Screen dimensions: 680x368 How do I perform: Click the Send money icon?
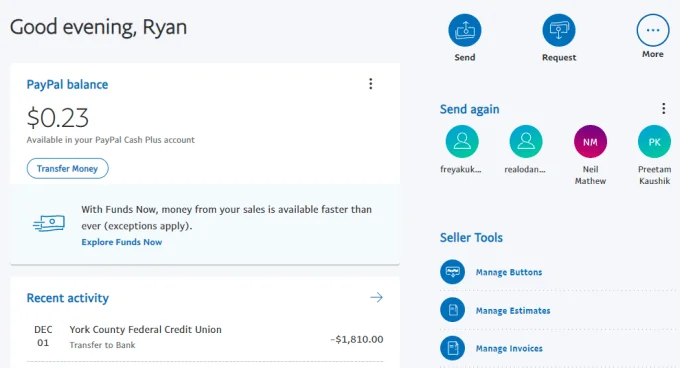[x=464, y=30]
